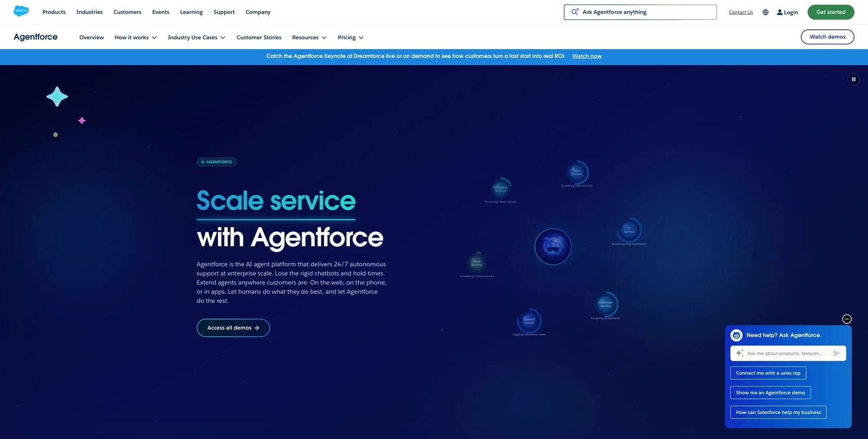Go to the Overview tab
868x439 pixels.
tap(91, 37)
